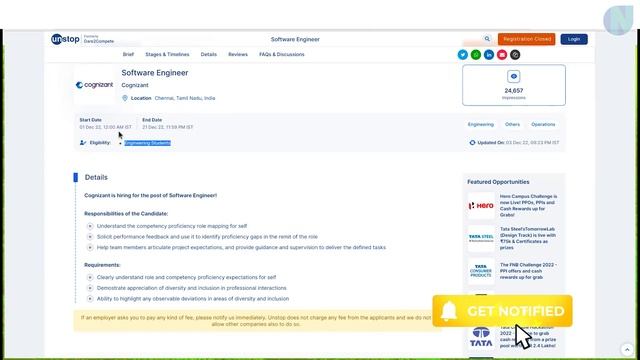Select the Login button

[x=574, y=39]
